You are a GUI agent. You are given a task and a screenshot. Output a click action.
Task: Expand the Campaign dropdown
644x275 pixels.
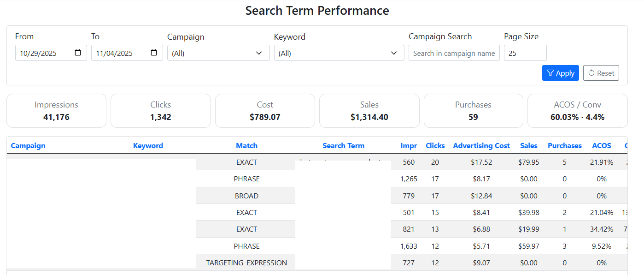pos(218,53)
